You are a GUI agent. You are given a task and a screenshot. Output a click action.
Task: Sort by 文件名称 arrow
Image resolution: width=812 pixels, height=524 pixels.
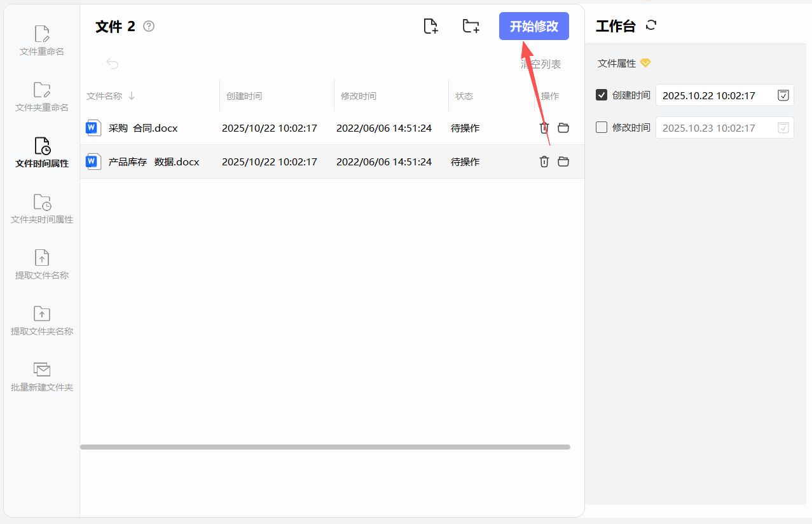coord(132,96)
